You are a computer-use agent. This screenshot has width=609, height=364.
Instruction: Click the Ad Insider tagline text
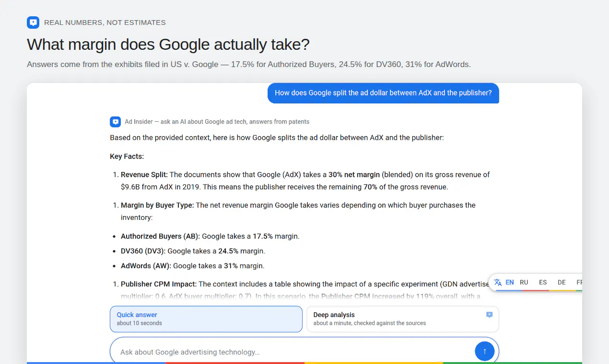click(x=217, y=122)
